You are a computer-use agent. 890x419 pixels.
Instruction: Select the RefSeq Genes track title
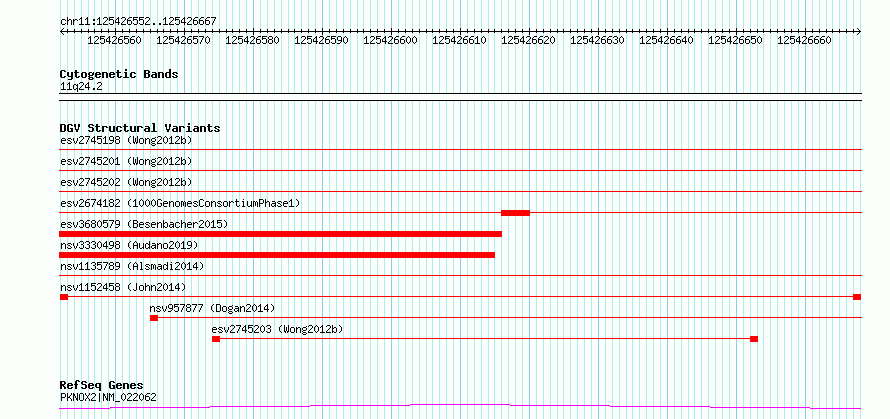(101, 386)
